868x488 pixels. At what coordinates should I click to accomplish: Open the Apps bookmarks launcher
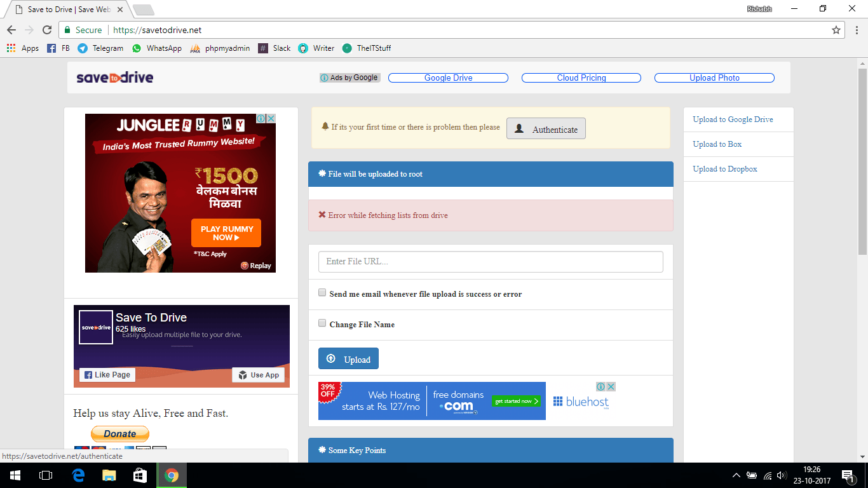click(x=22, y=48)
